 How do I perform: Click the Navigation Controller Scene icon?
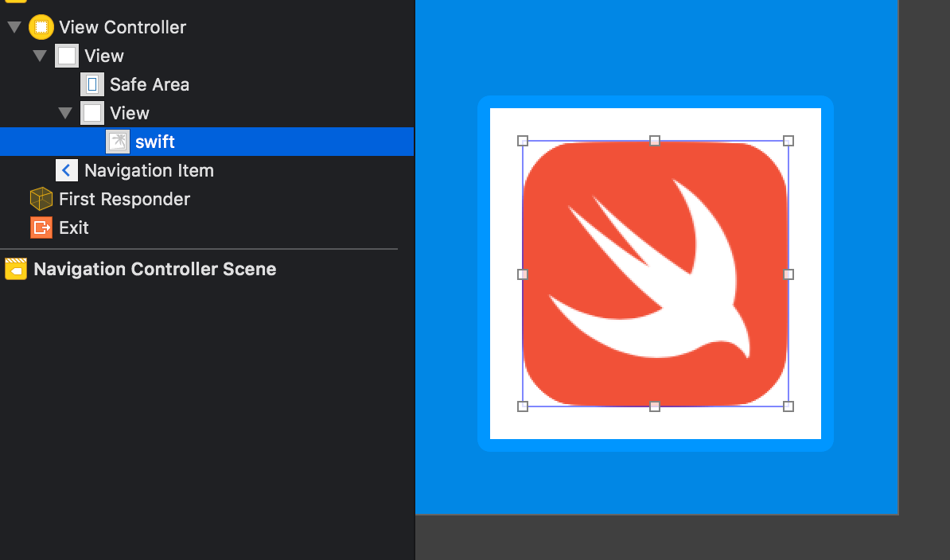tap(16, 269)
